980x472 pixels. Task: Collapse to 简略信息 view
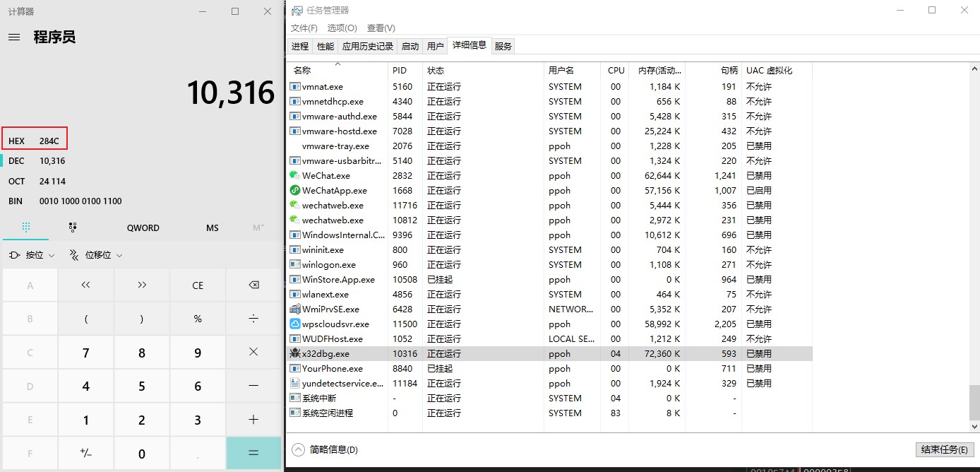(x=325, y=449)
